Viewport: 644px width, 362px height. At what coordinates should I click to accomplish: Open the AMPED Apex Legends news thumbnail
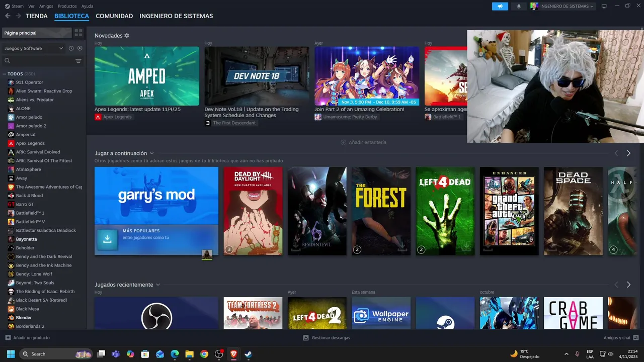147,76
